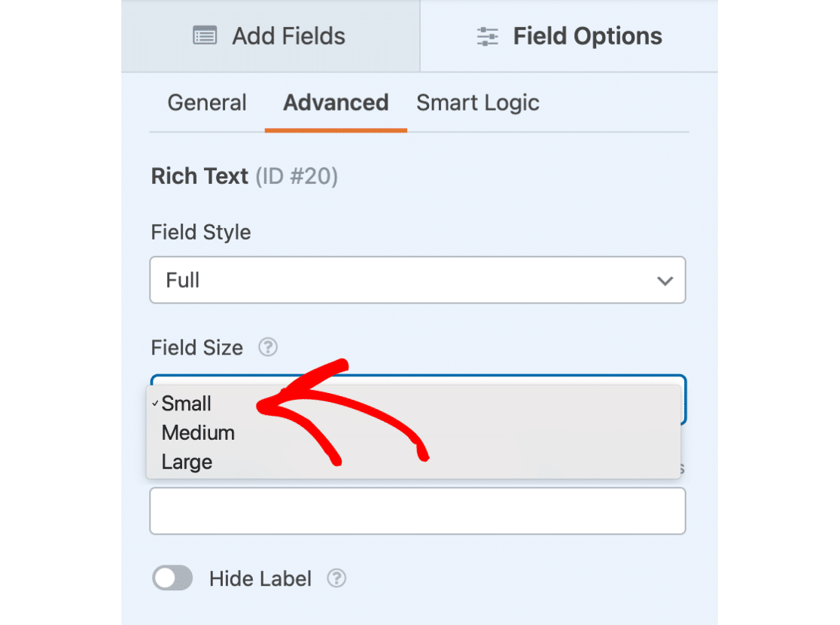Open the Field Style dropdown showing Full
The height and width of the screenshot is (625, 840).
pos(417,280)
